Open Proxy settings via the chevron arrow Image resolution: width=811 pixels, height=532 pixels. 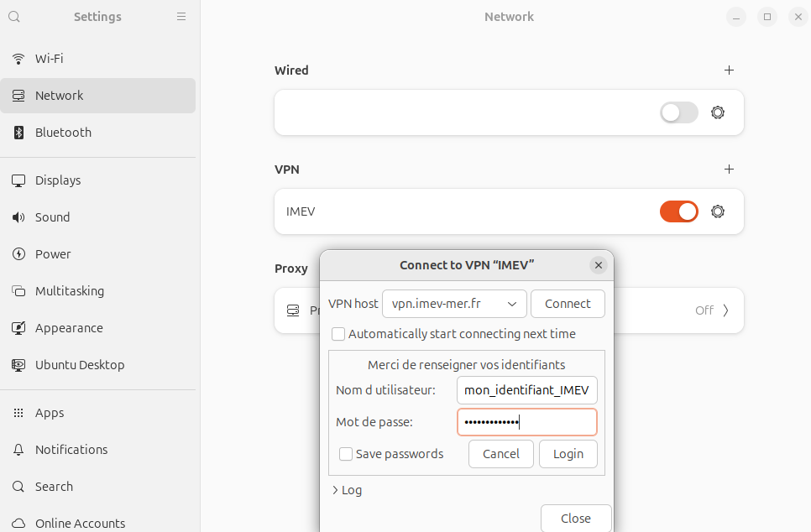pyautogui.click(x=725, y=310)
